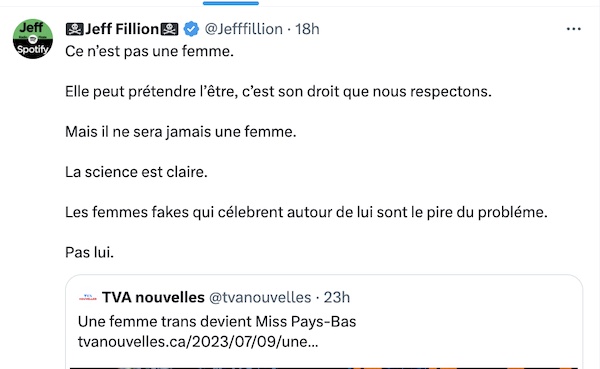600x369 pixels.
Task: Open the TVA nouvelles account name
Action: click(x=153, y=297)
